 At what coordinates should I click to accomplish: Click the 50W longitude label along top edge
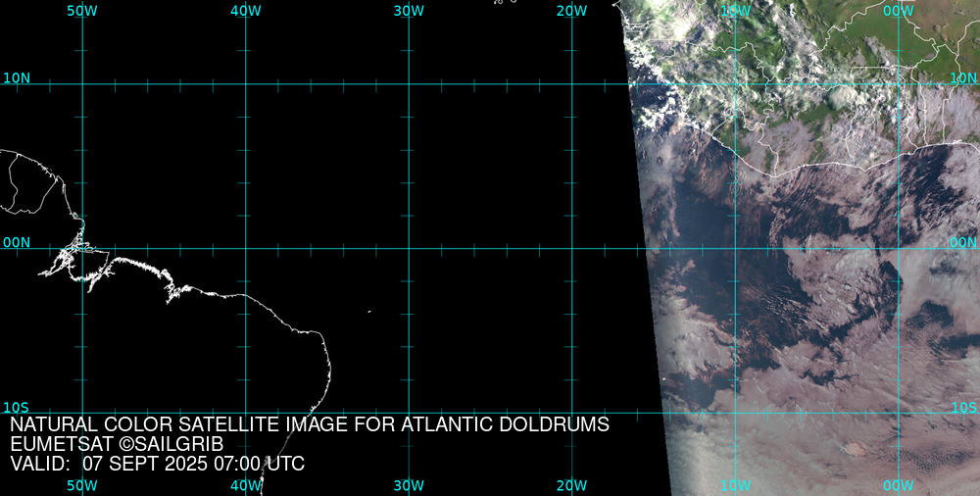tap(81, 11)
